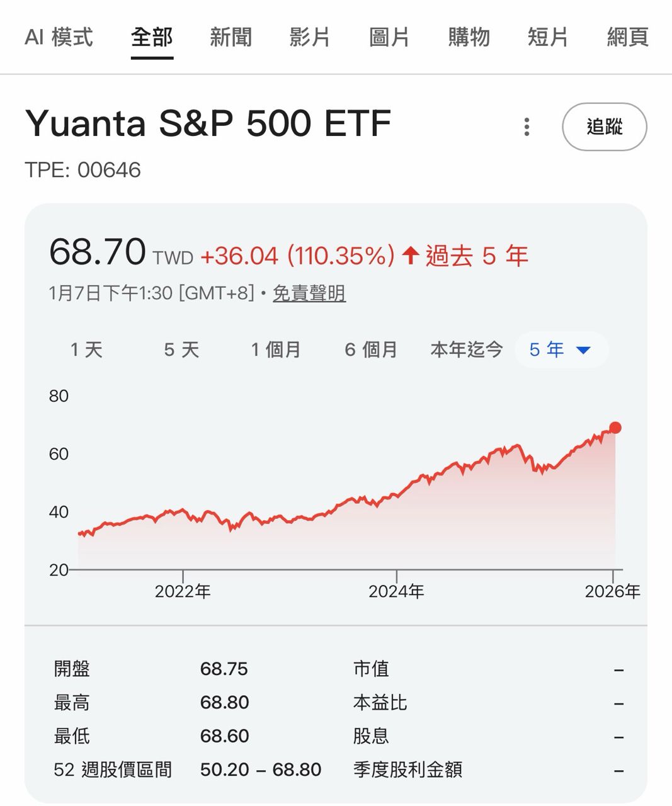Switch to the AI 模式 tab
The image size is (672, 806).
point(59,37)
